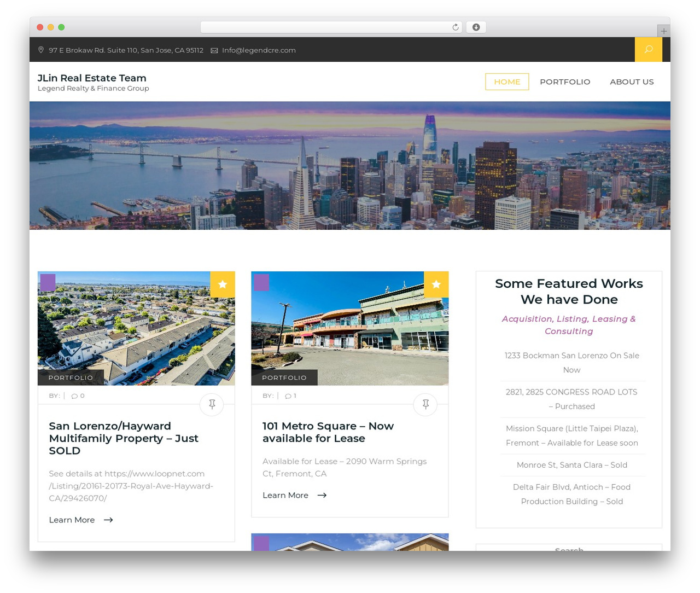Click Acquisition, Listing, Leasing & Consulting subtitle
Image resolution: width=700 pixels, height=593 pixels.
(x=569, y=325)
